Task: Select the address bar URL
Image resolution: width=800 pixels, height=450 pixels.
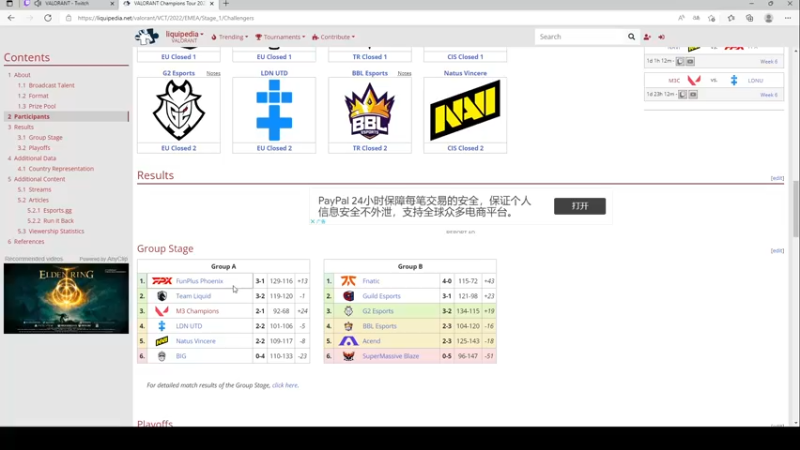Action: click(x=166, y=18)
